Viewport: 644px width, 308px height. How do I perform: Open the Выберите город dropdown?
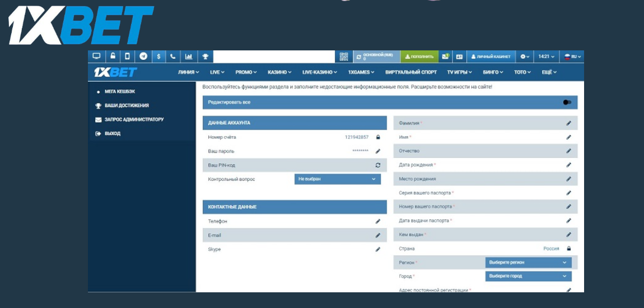click(x=529, y=276)
